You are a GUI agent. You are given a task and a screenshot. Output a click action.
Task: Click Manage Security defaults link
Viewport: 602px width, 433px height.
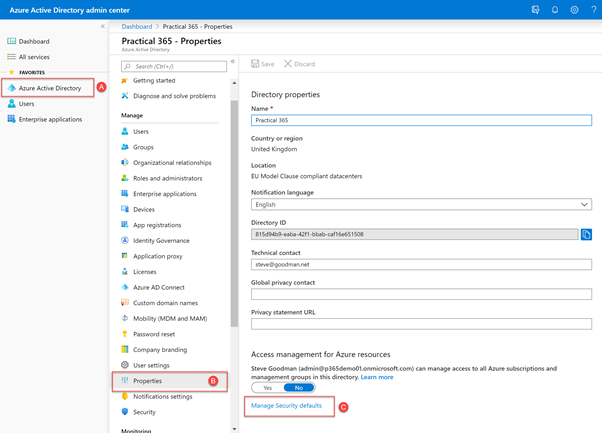point(286,405)
